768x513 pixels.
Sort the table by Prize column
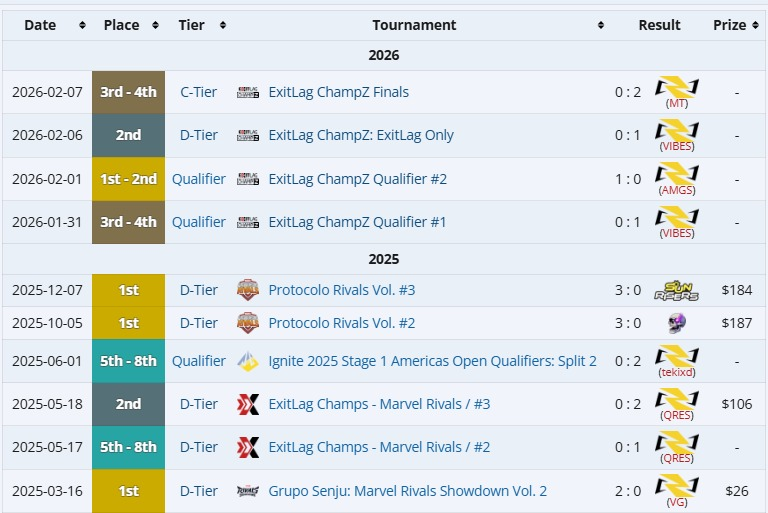pos(755,25)
